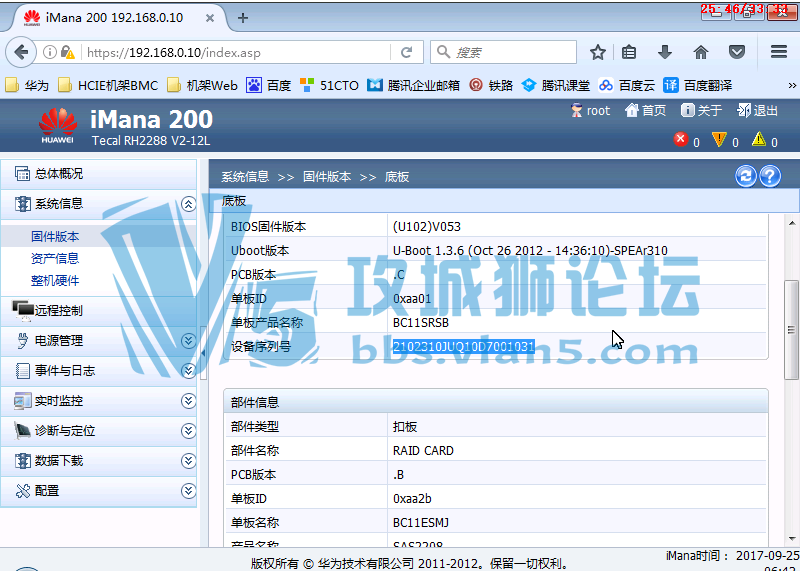Click the RAID CARD component name

click(x=423, y=451)
